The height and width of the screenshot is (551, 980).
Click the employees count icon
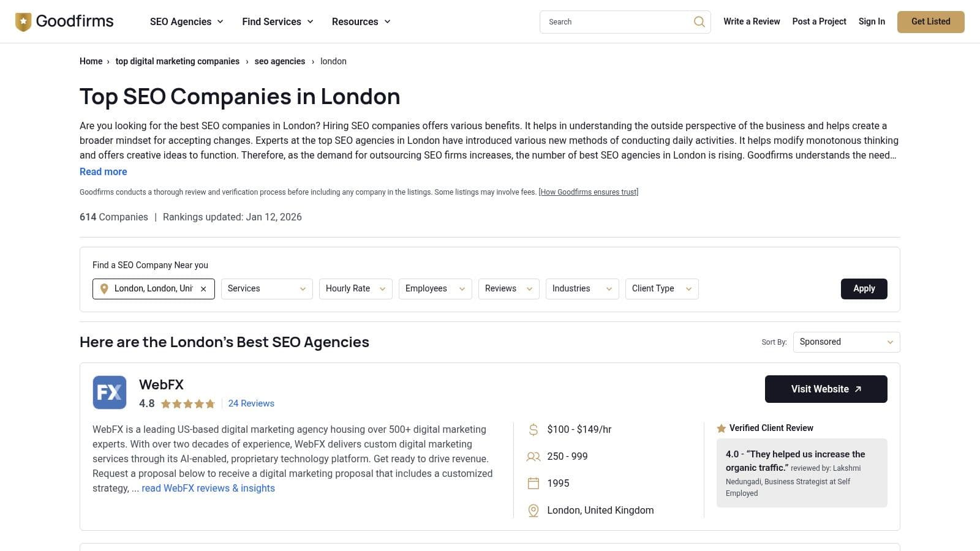[x=532, y=456]
